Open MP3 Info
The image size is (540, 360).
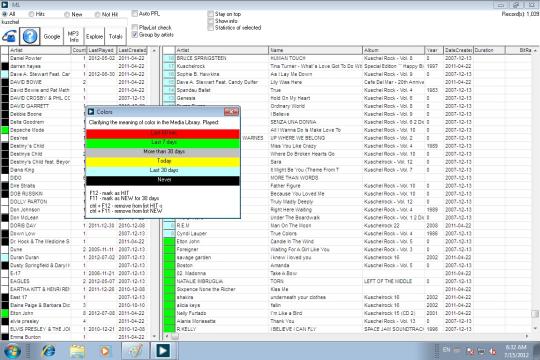(x=73, y=36)
